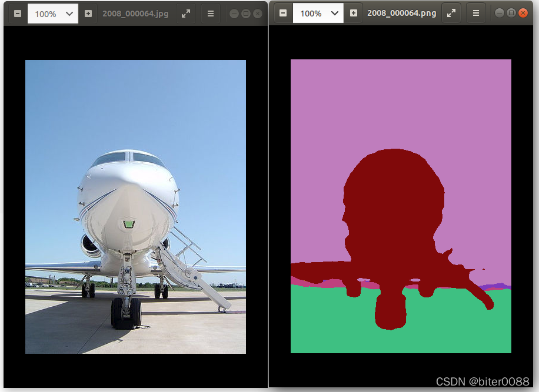This screenshot has height=392, width=539.
Task: Click the 100% zoom field in jpg window
Action: 52,14
